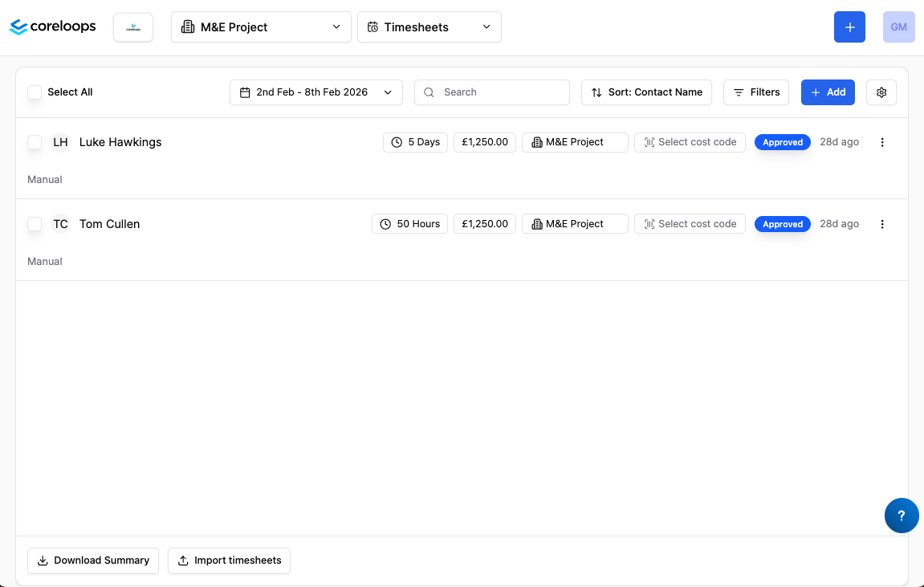Tick Tom Cullen row checkbox
Screen dimensions: 924x587
[35, 224]
